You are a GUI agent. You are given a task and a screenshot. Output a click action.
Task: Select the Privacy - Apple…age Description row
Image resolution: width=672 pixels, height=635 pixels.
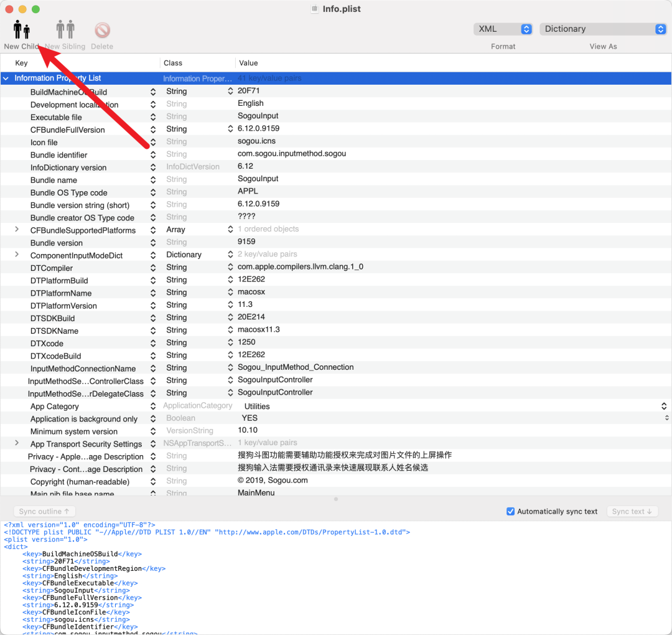(336, 456)
